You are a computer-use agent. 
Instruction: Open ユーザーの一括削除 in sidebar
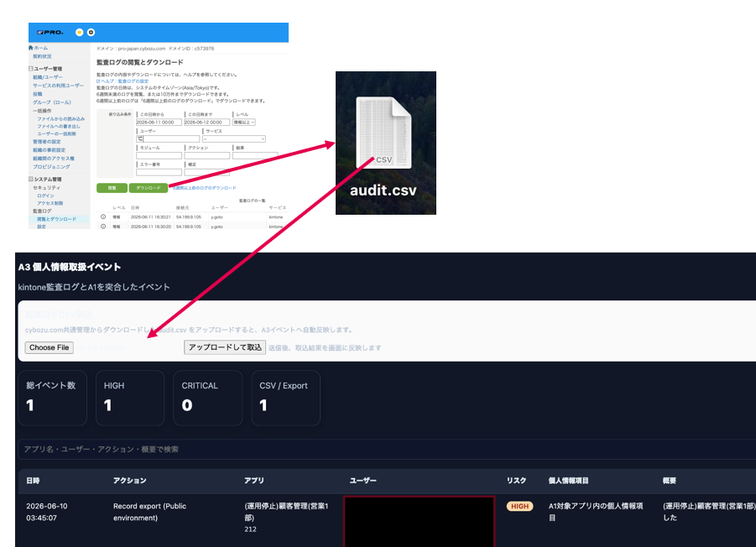pyautogui.click(x=56, y=134)
